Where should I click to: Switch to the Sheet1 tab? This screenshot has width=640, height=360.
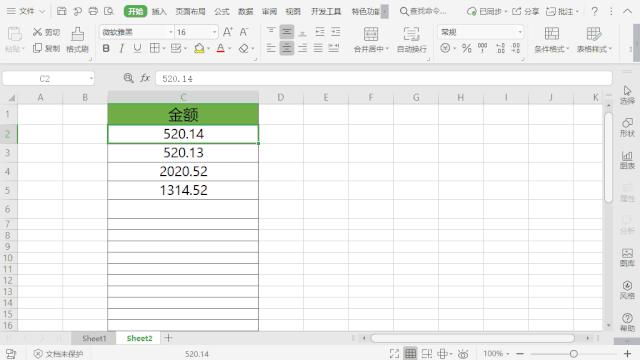(x=94, y=338)
